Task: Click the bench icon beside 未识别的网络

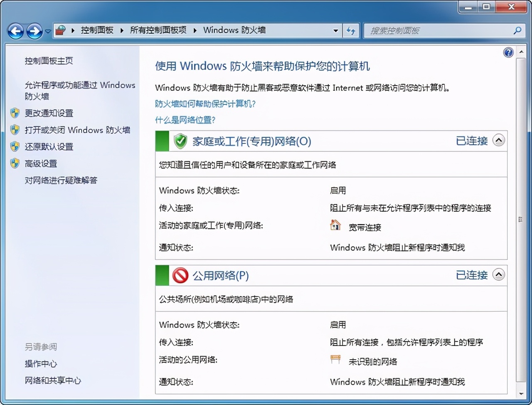Action: coord(335,359)
